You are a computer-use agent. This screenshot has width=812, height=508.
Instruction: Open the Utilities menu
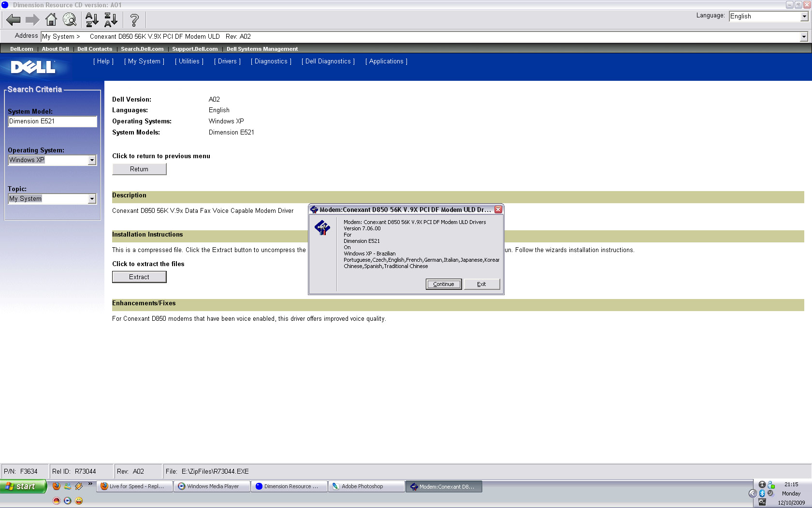click(189, 61)
